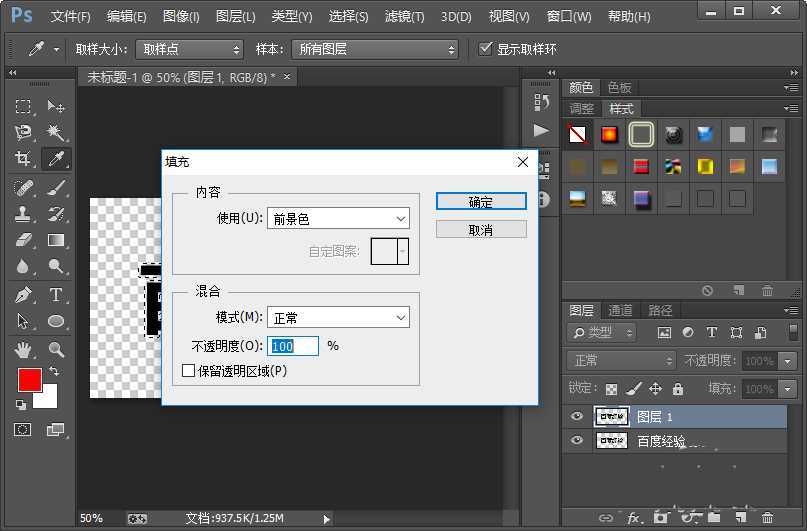Click the 确定 button

click(481, 201)
